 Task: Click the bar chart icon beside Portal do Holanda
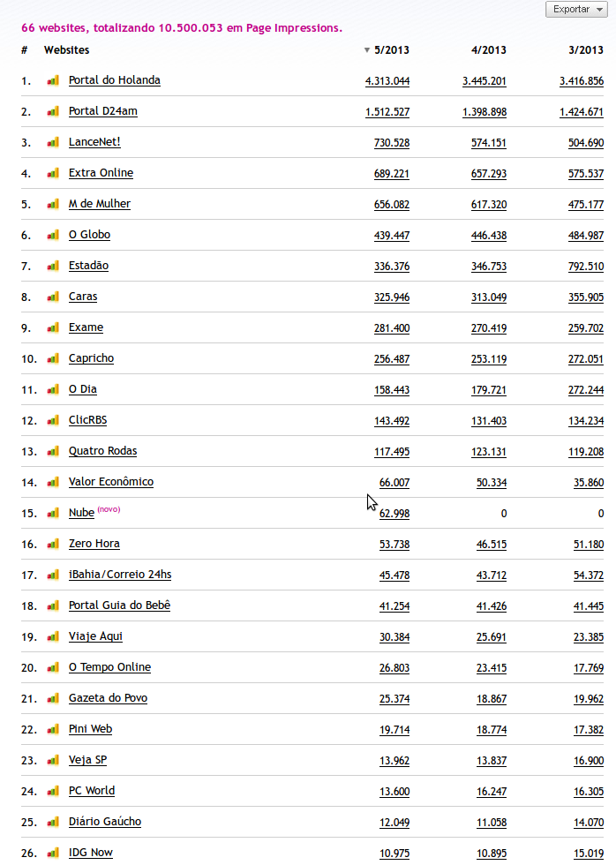pos(53,80)
